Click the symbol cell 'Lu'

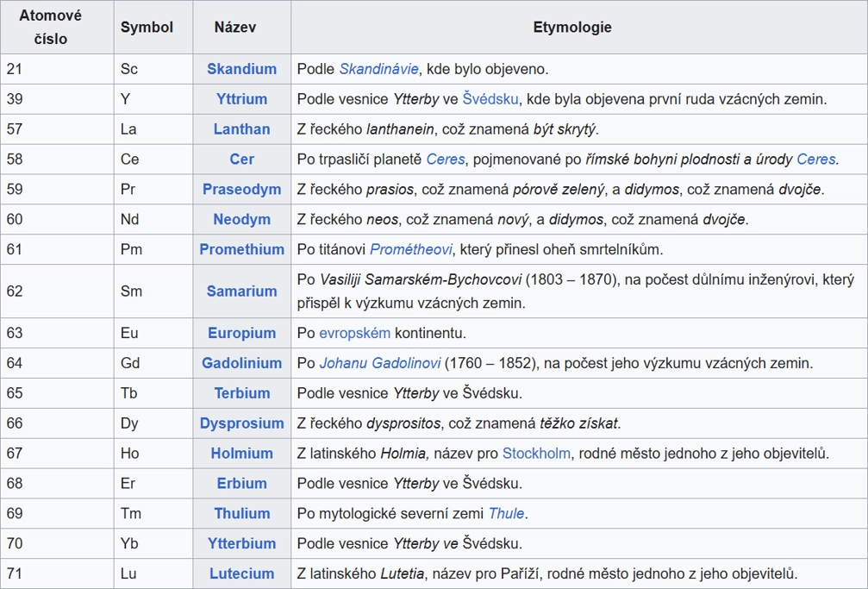(x=153, y=573)
